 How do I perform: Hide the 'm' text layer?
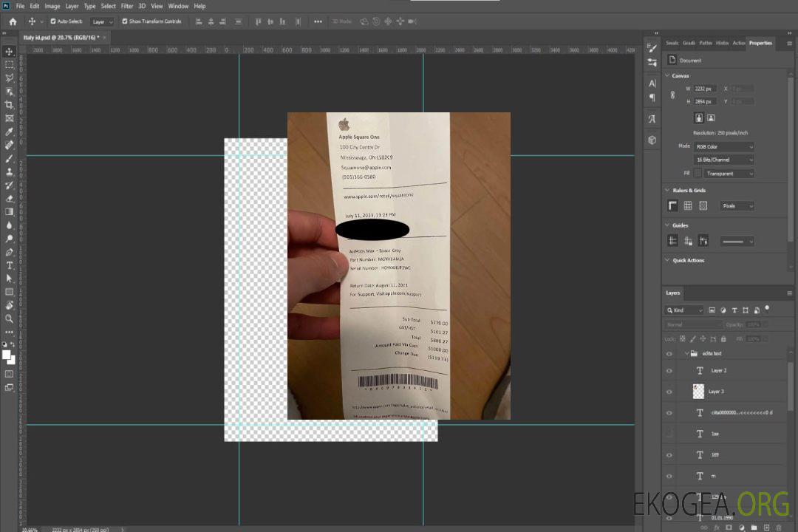(669, 477)
